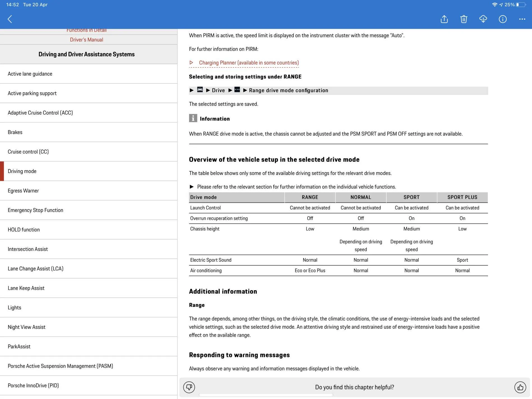Viewport: 532px width, 399px height.
Task: Open the share sheet icon
Action: (444, 19)
